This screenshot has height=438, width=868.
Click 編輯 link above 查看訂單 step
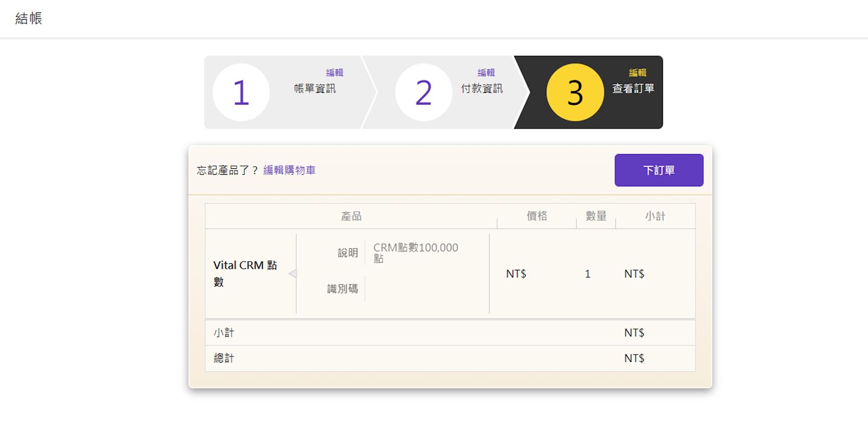click(x=637, y=73)
